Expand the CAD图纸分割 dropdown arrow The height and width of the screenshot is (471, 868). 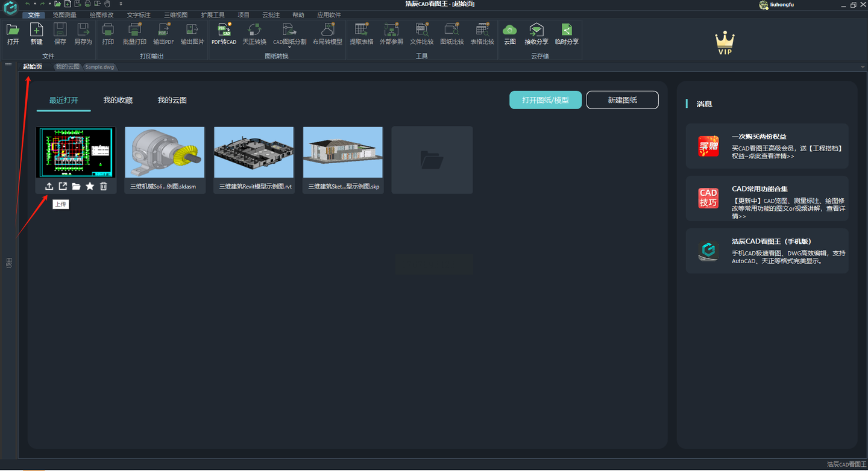click(289, 48)
